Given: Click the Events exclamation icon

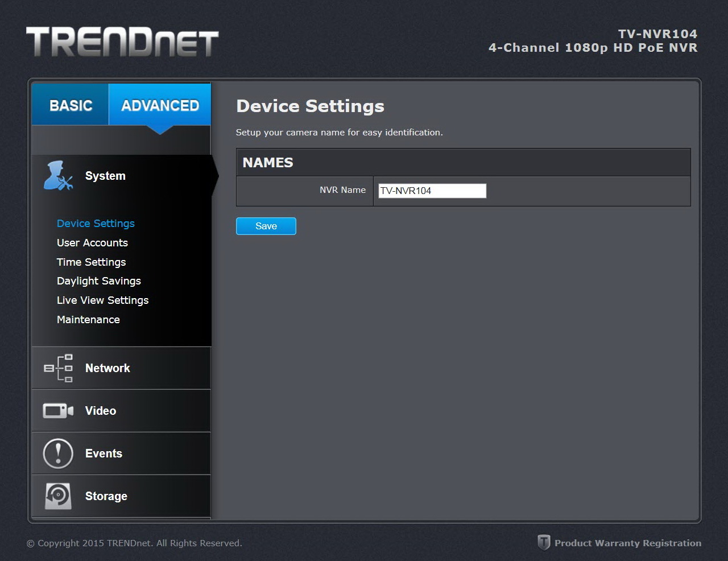Looking at the screenshot, I should 58,453.
